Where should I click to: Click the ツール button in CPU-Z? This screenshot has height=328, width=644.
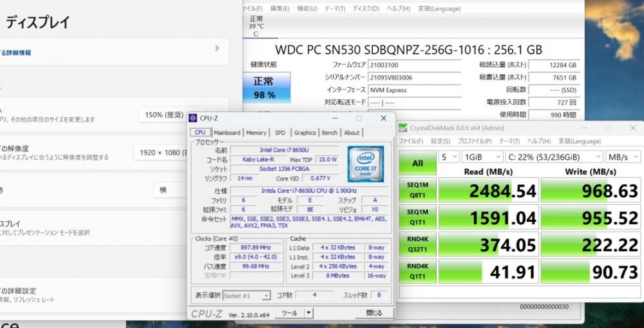tap(289, 313)
